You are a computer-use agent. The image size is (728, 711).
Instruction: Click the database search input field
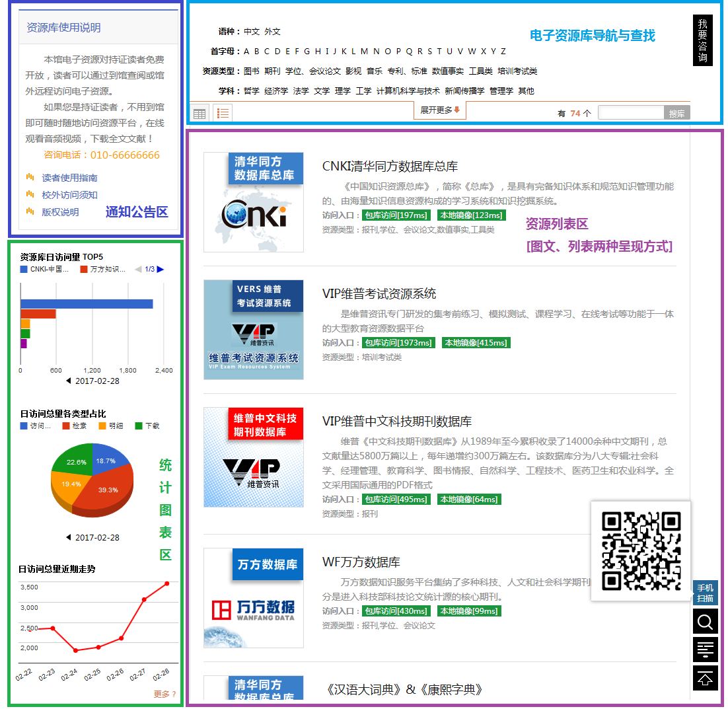[630, 113]
